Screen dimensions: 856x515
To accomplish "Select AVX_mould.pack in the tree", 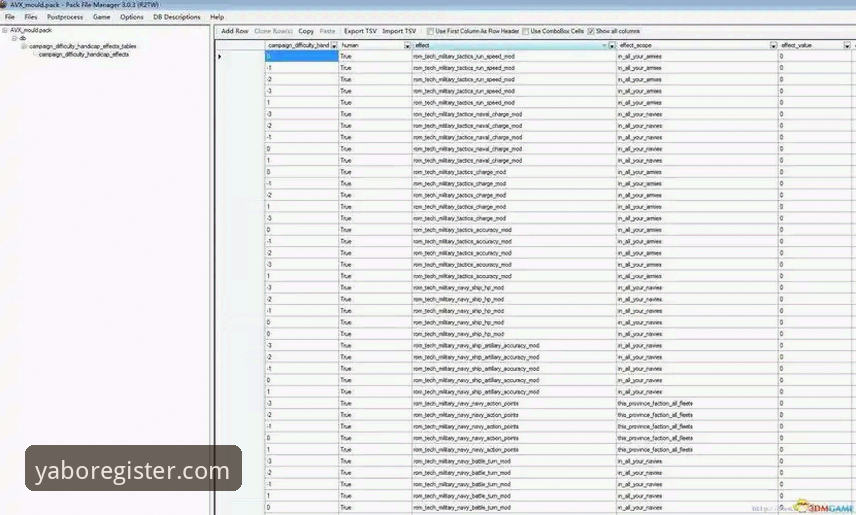I will click(x=31, y=31).
